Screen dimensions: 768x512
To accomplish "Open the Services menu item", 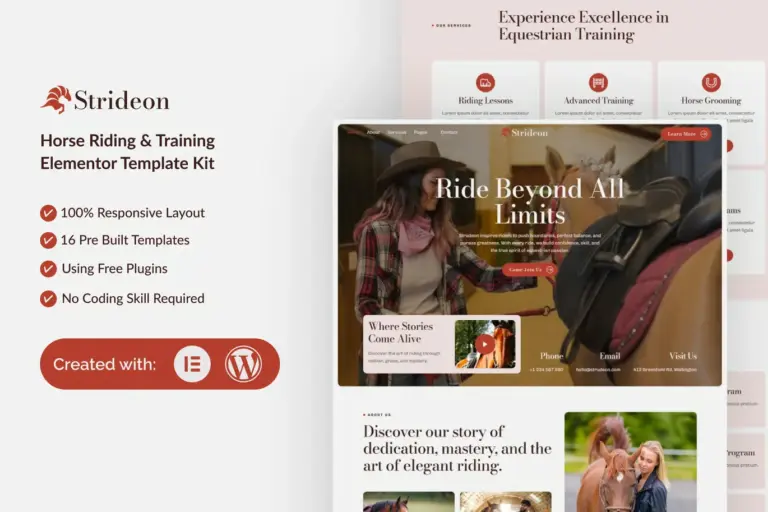I will point(397,132).
